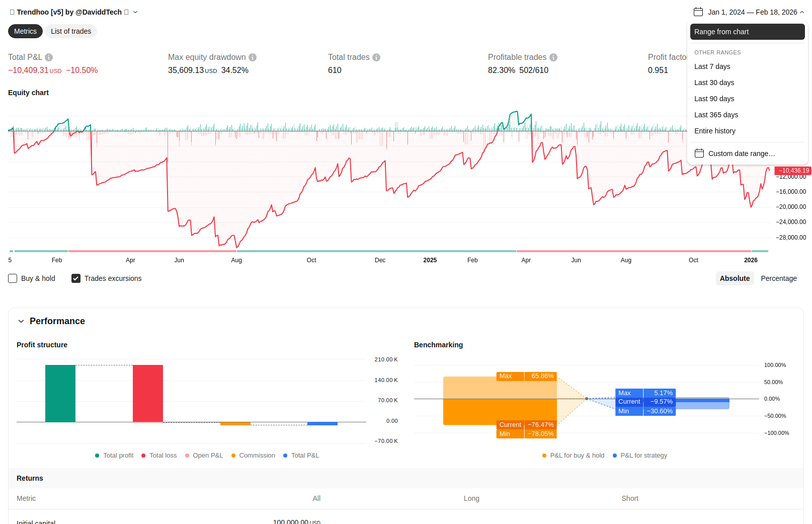Click the Max equity drawdown info icon
The width and height of the screenshot is (812, 524).
click(x=253, y=57)
